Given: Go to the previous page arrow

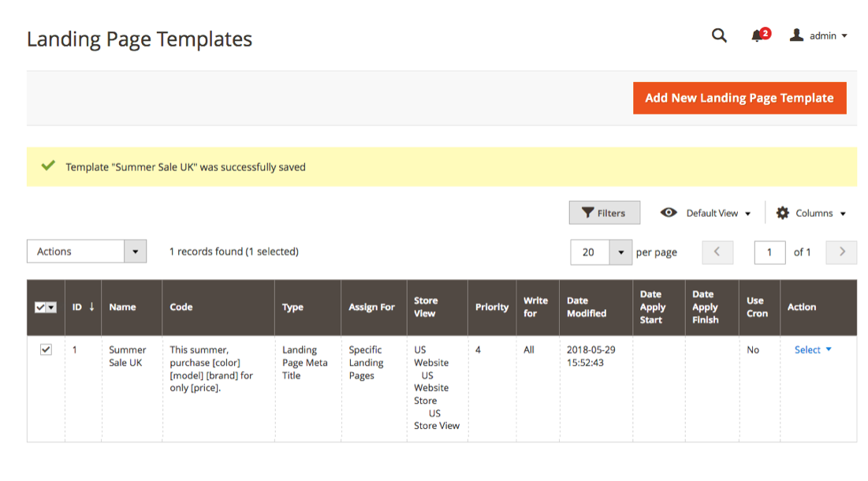Looking at the screenshot, I should pyautogui.click(x=717, y=252).
